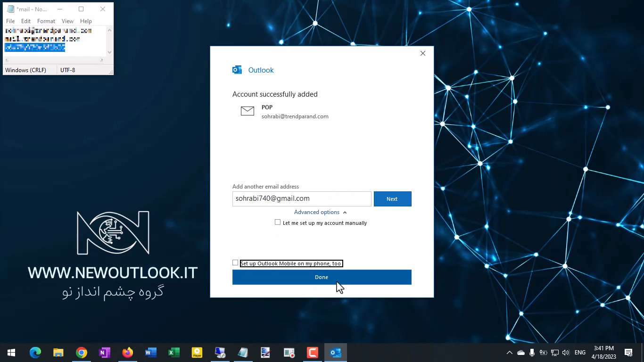Open volume control from tray
Viewport: 644px width, 362px height.
(x=566, y=353)
